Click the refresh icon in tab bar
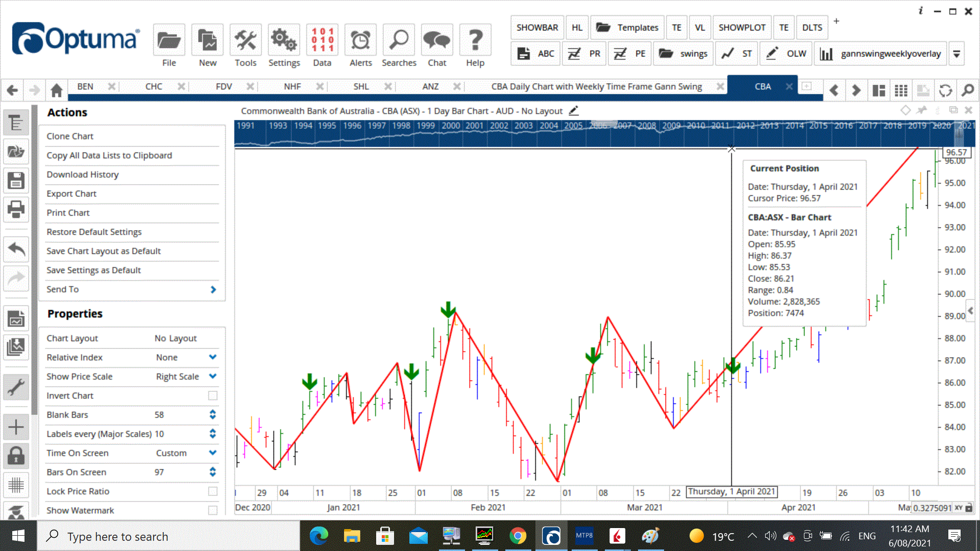980x551 pixels. [945, 90]
